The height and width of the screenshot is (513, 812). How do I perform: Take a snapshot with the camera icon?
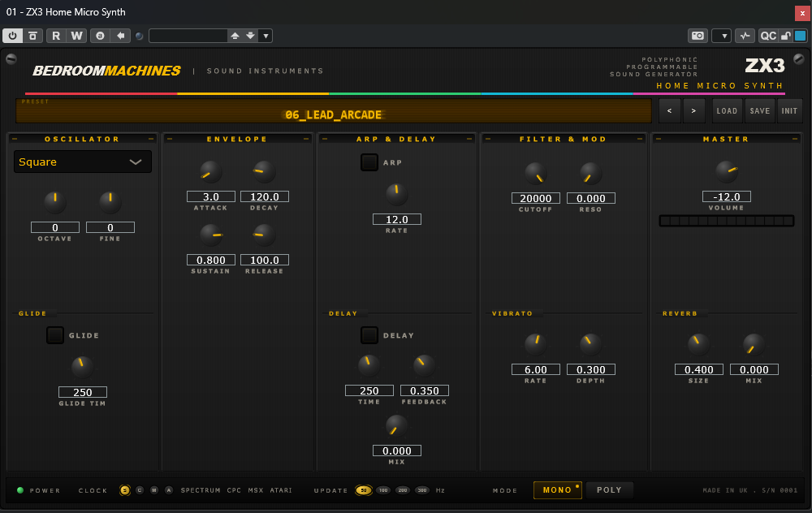coord(698,36)
